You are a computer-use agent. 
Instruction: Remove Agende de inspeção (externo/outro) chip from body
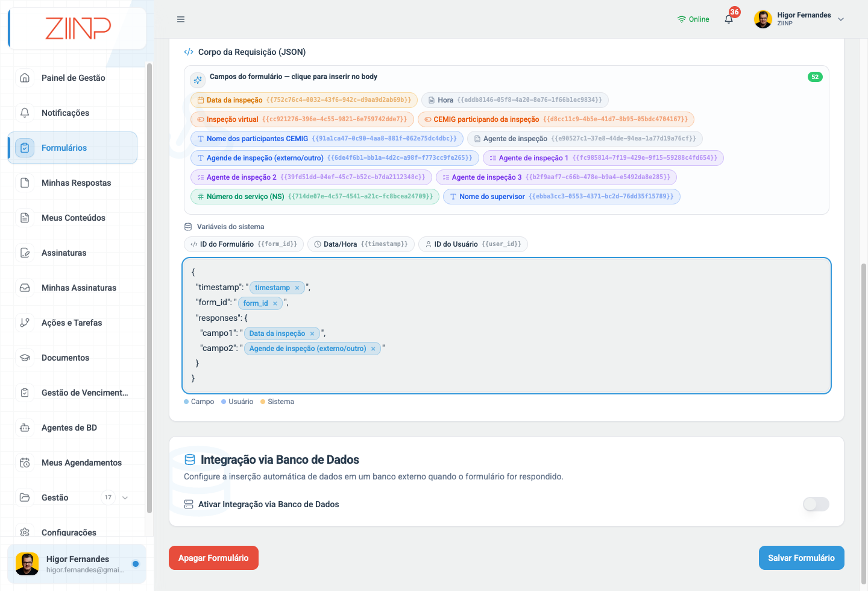(373, 349)
